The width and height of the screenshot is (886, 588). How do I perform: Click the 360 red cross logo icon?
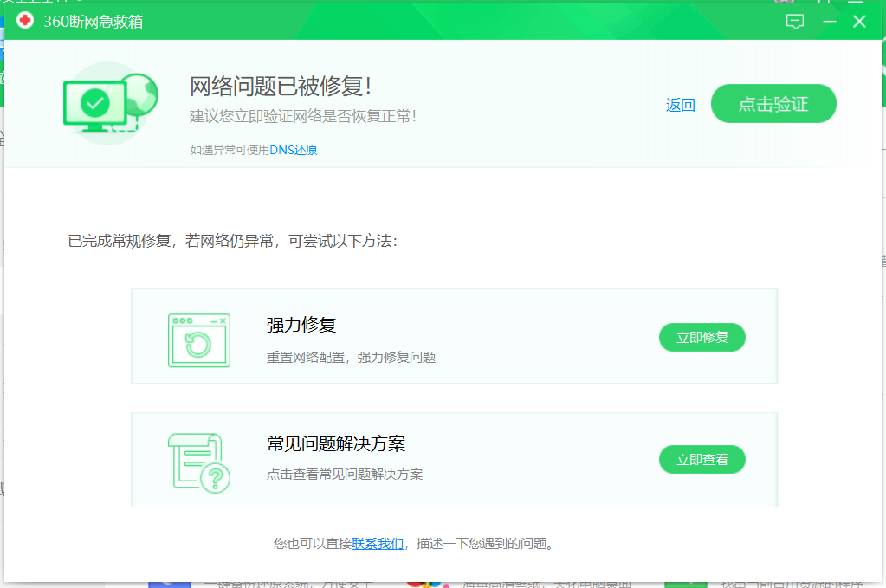[25, 21]
